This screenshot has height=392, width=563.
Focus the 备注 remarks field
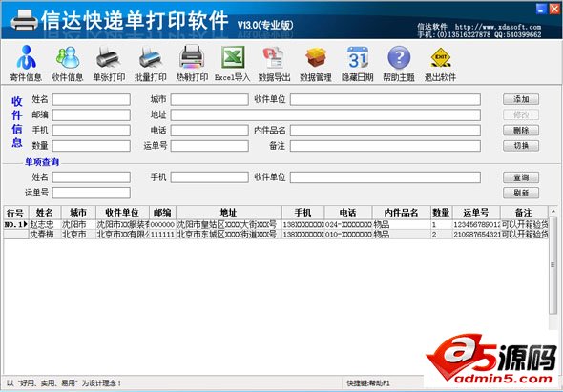[386, 146]
